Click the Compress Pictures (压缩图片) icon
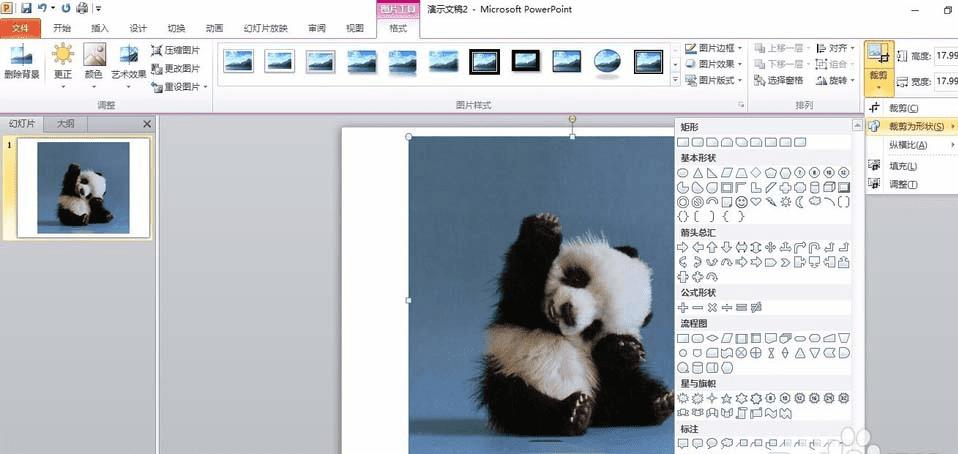This screenshot has height=454, width=958. point(157,50)
